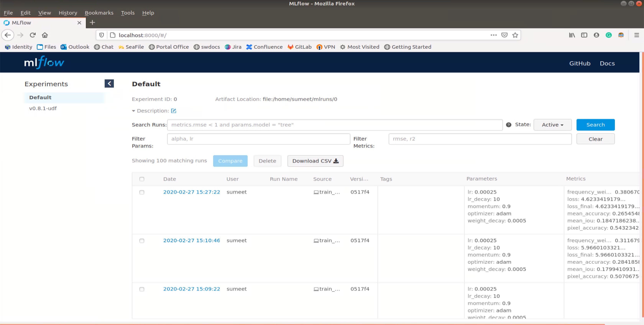The image size is (644, 325).
Task: Reload the page with the refresh icon
Action: click(33, 35)
